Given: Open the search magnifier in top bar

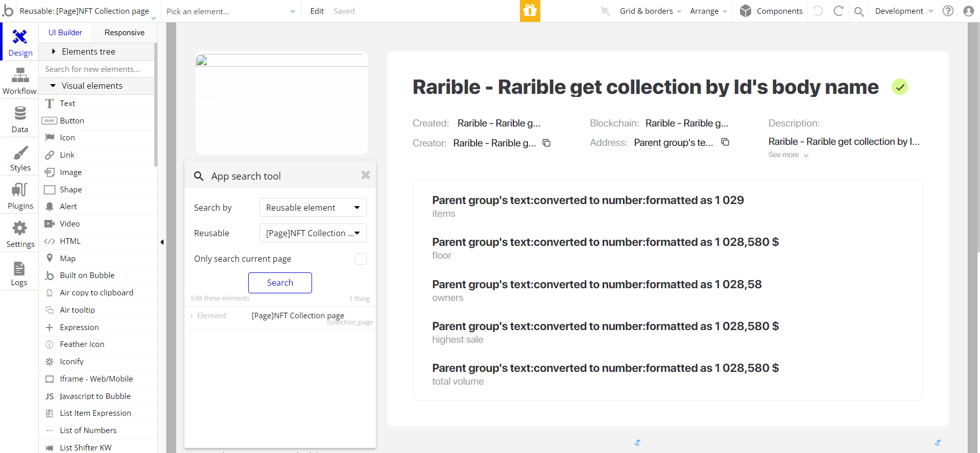Looking at the screenshot, I should tap(859, 11).
